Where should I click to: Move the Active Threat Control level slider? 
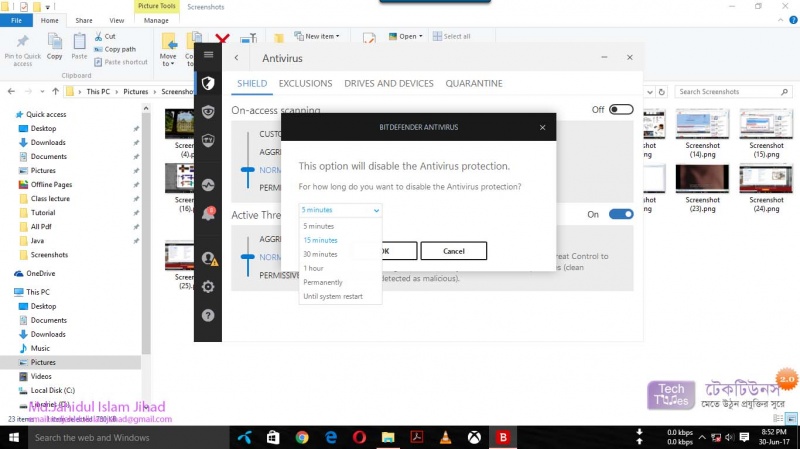click(x=247, y=257)
